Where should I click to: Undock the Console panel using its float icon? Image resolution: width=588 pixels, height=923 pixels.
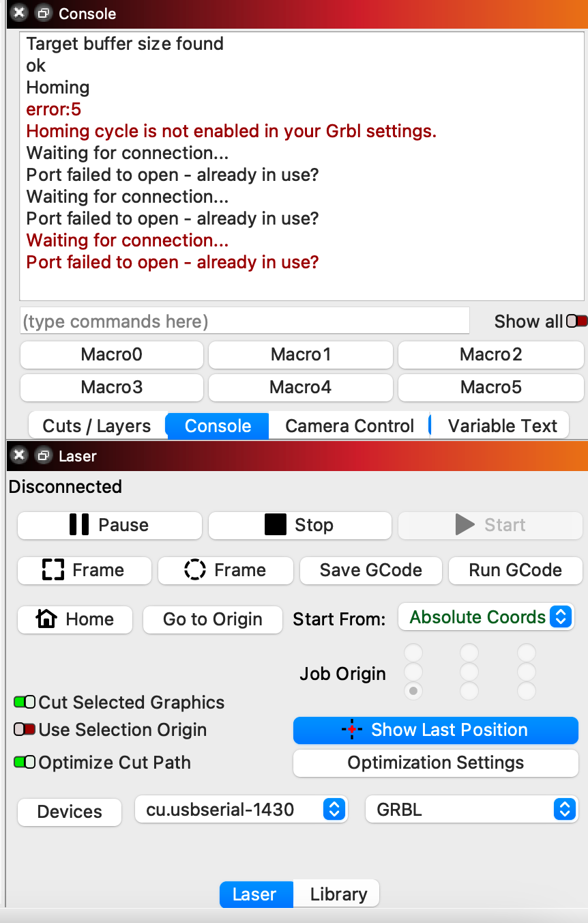point(43,13)
